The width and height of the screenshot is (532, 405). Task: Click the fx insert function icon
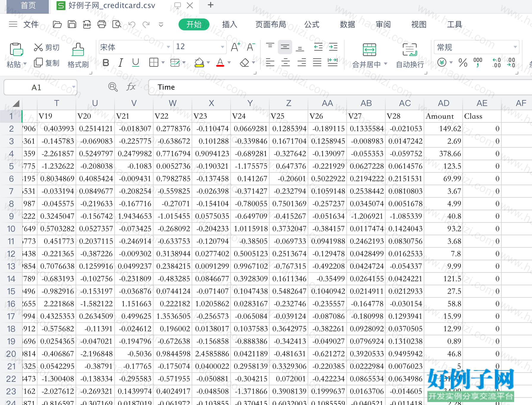[x=131, y=87]
